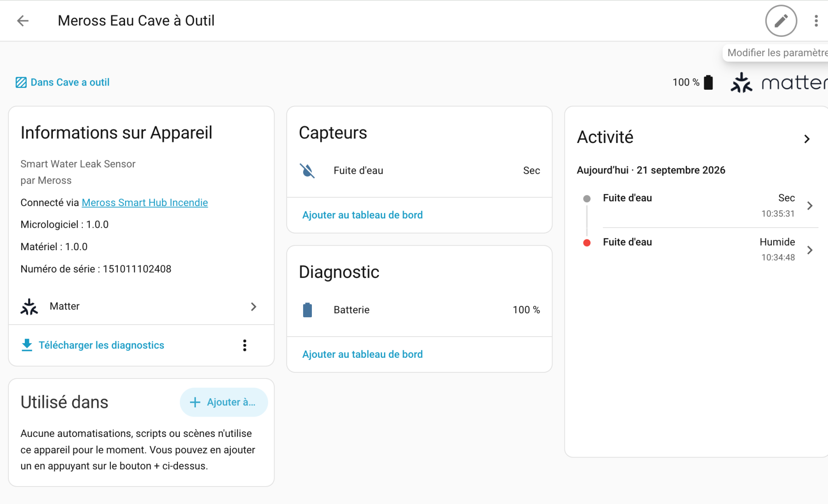Viewport: 828px width, 504px height.
Task: Click the Matter logo in the header
Action: coord(779,83)
